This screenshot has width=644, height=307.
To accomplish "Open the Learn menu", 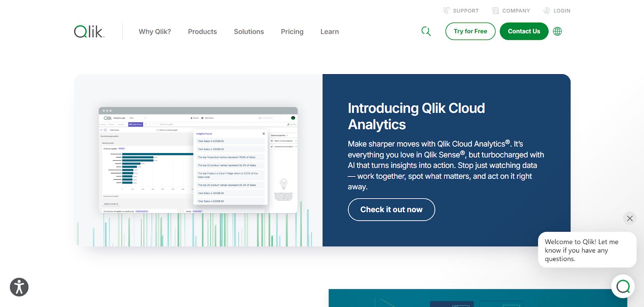I will [x=329, y=31].
